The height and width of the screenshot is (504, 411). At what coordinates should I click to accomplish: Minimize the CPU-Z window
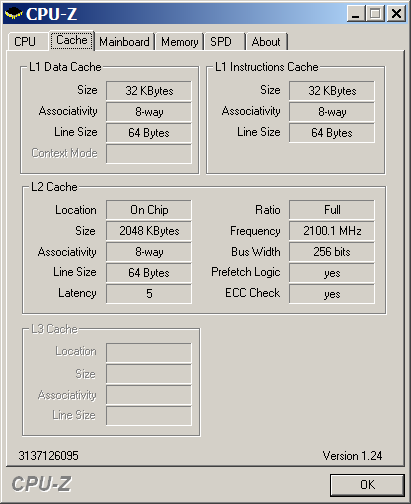[x=356, y=14]
